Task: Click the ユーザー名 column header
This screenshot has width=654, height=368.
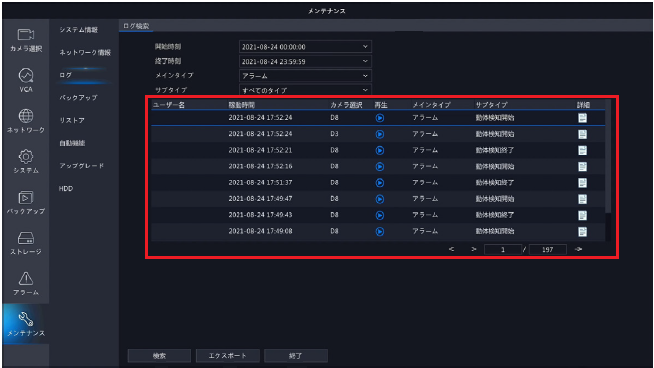Action: click(169, 105)
